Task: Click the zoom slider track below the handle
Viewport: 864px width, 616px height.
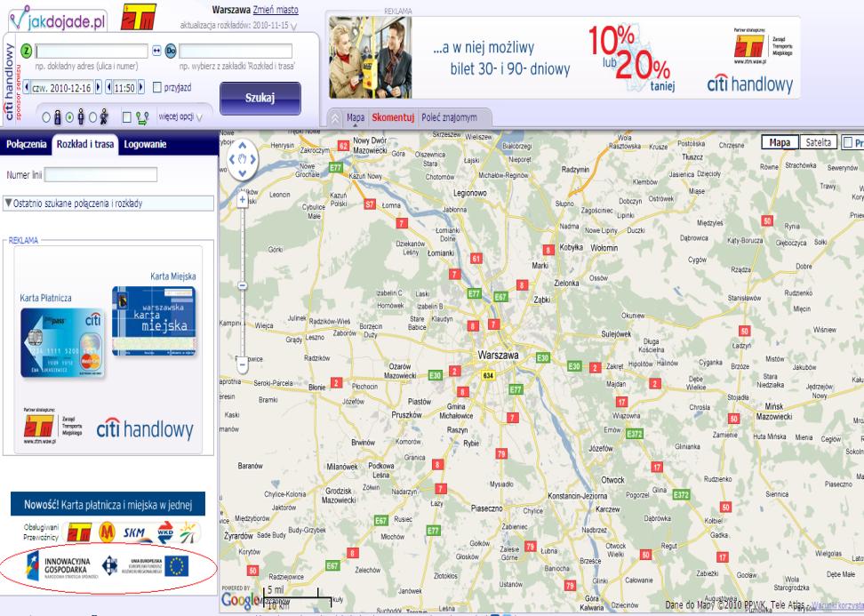Action: (x=243, y=323)
